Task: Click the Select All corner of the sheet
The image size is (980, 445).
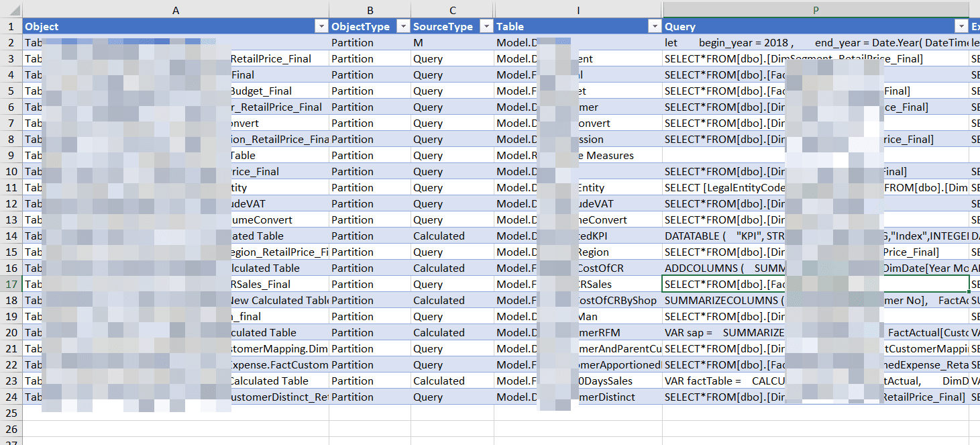Action: tap(11, 10)
